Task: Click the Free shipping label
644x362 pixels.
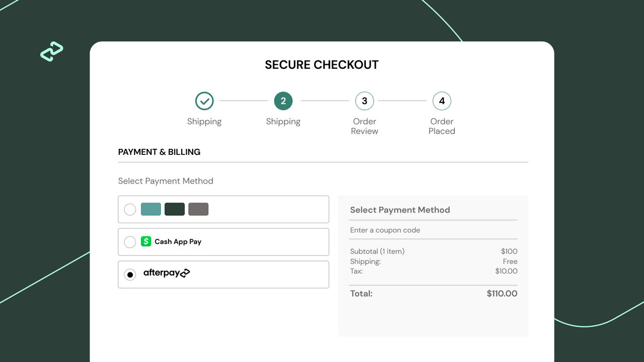Action: coord(510,261)
